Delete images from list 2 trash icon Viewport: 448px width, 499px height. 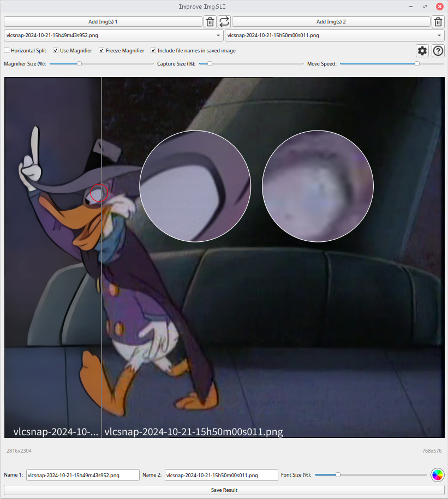pos(438,22)
